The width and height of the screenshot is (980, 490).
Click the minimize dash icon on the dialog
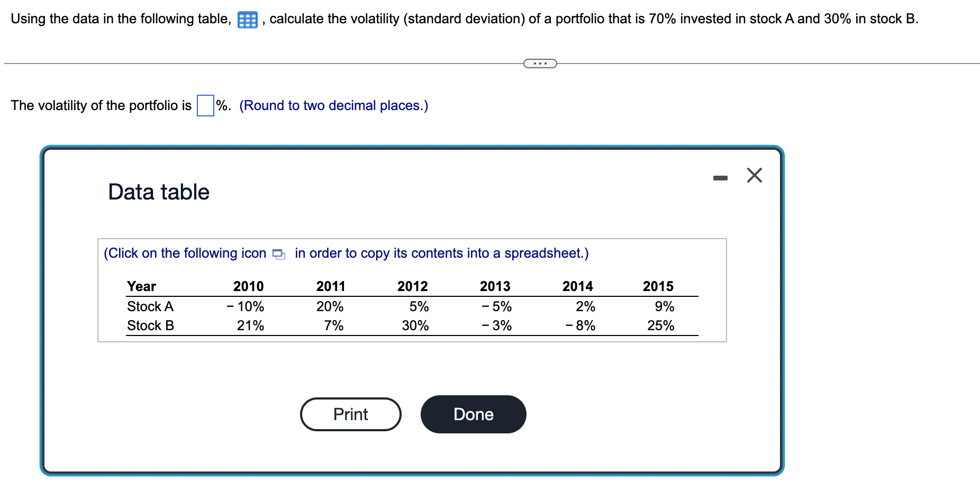(719, 178)
